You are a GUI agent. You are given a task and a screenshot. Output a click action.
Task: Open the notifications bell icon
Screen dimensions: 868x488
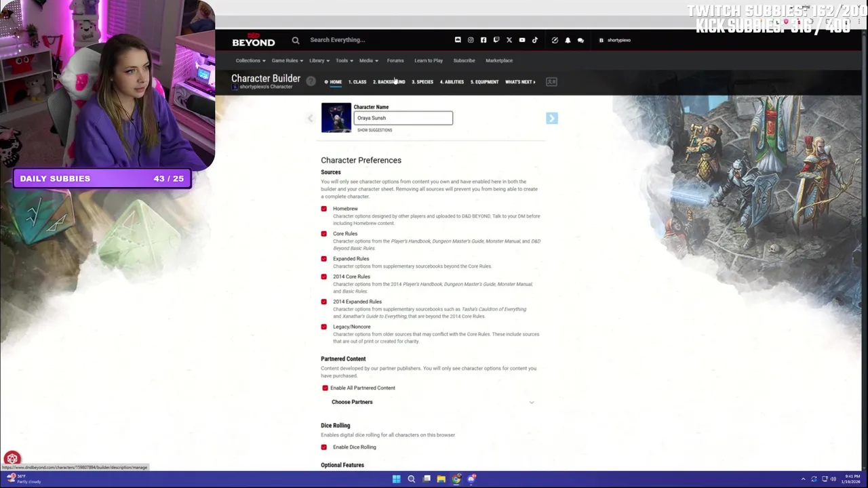coord(568,40)
